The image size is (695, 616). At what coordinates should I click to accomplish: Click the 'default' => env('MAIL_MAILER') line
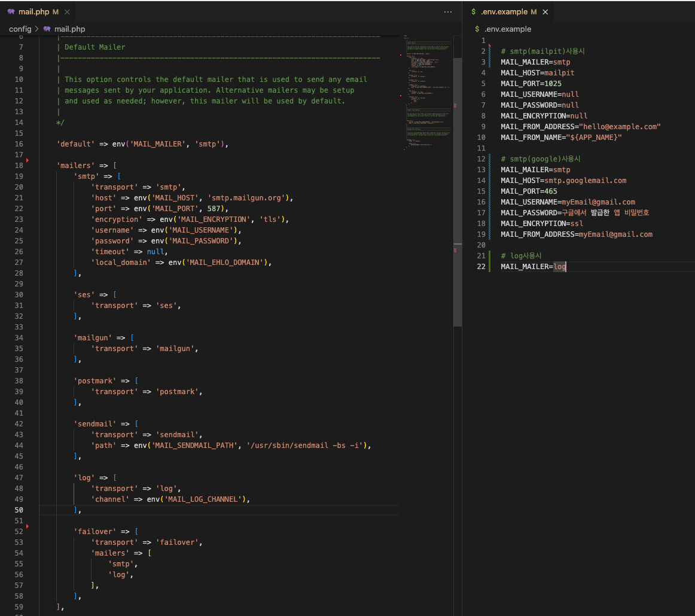click(x=142, y=144)
